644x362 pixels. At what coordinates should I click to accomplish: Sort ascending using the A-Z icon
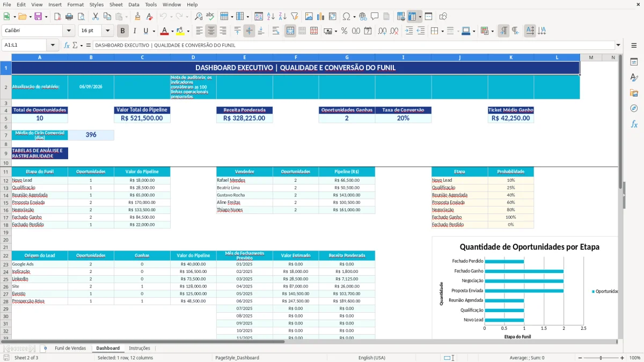click(x=271, y=17)
